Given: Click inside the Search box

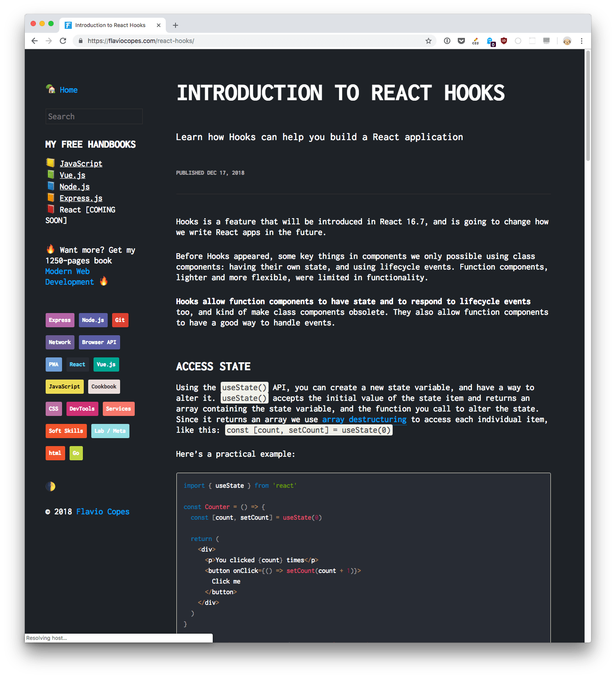Looking at the screenshot, I should pos(94,116).
